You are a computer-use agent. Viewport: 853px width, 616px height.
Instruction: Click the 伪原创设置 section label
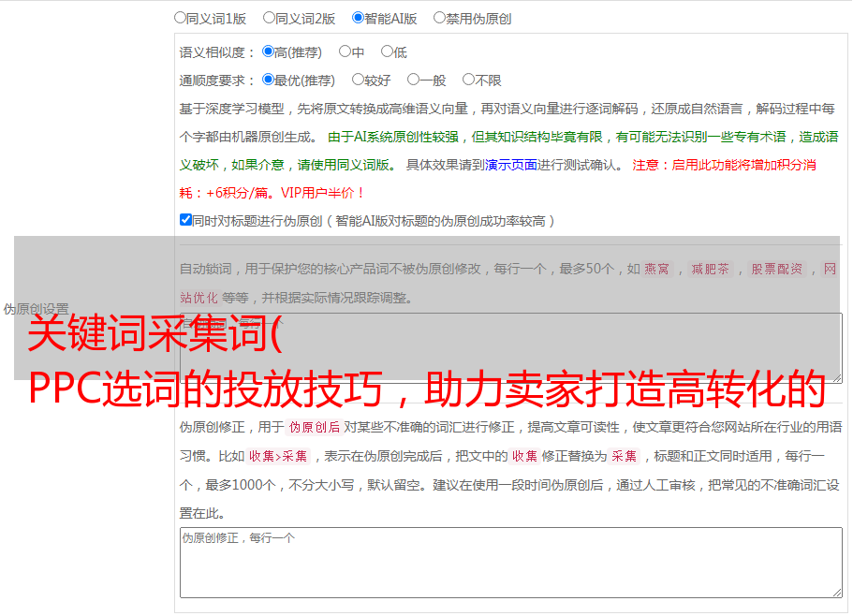click(x=36, y=309)
